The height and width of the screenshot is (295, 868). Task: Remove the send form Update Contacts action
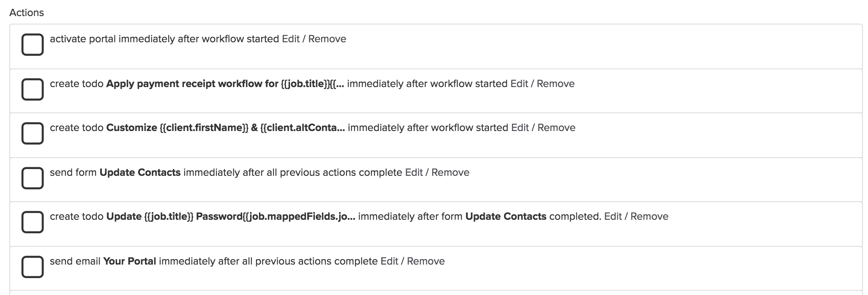coord(450,172)
